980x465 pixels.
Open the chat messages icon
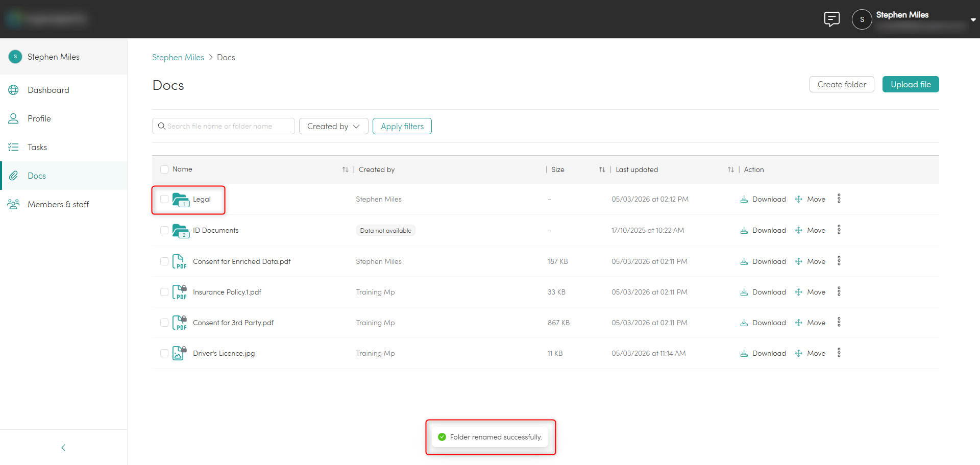[x=831, y=19]
